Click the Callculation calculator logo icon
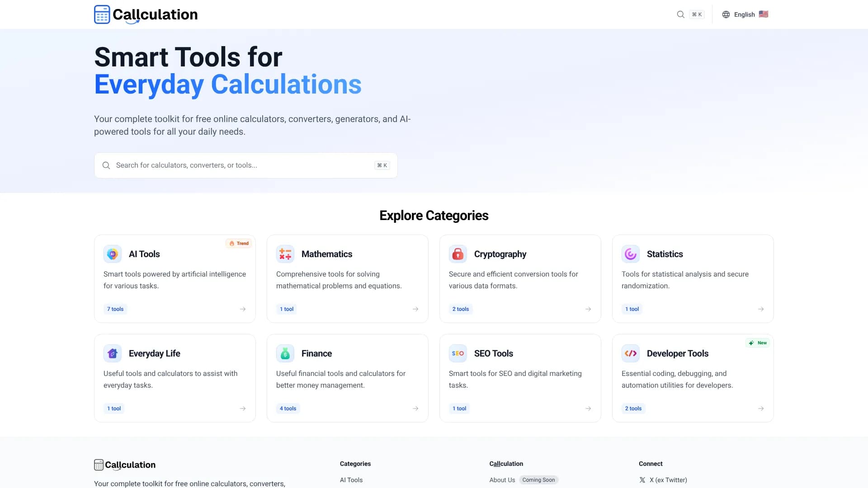 [102, 14]
